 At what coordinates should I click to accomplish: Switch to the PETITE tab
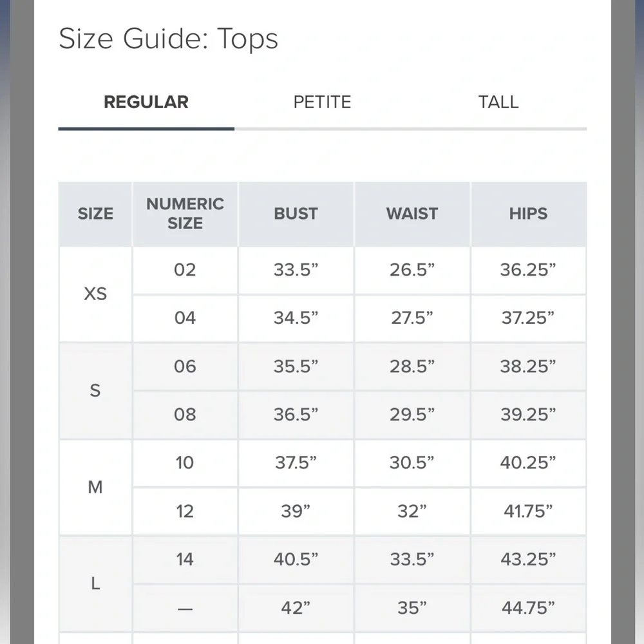[323, 102]
